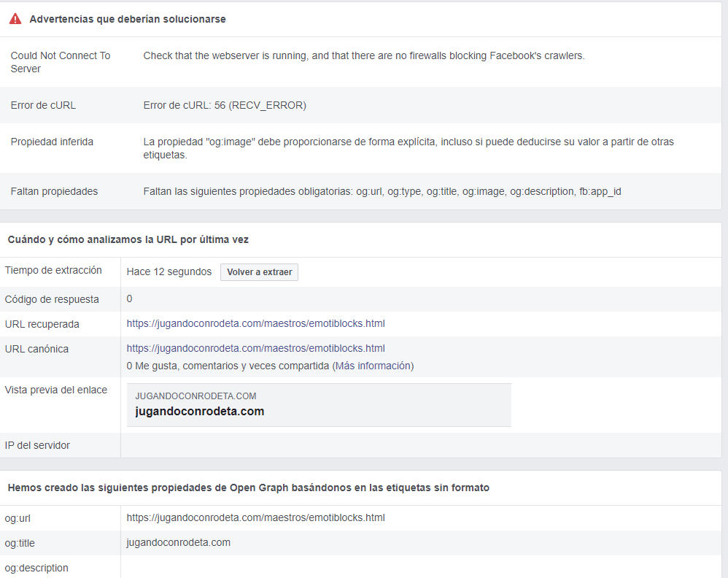Viewport: 728px width, 578px height.
Task: Click the 'Tiempo de extracción' label
Action: (x=53, y=271)
